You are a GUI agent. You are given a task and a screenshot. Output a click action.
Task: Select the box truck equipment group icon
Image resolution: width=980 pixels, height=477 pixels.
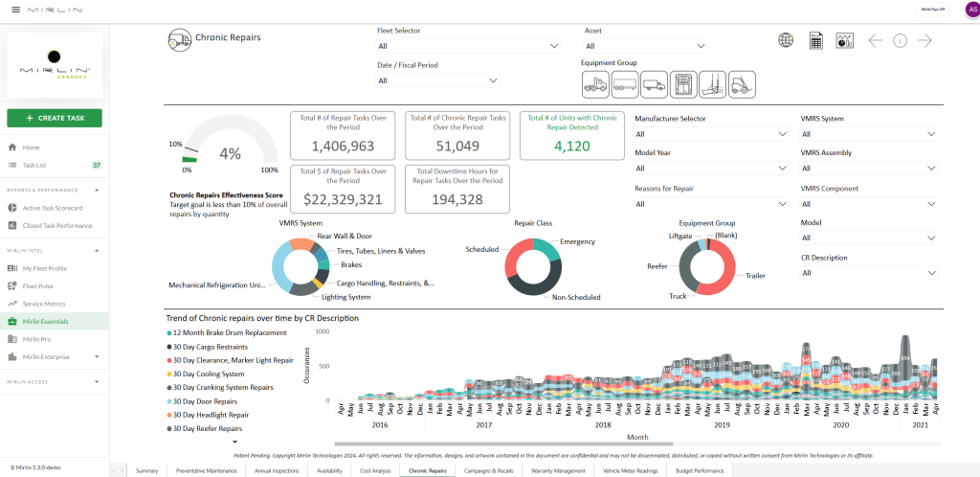654,83
